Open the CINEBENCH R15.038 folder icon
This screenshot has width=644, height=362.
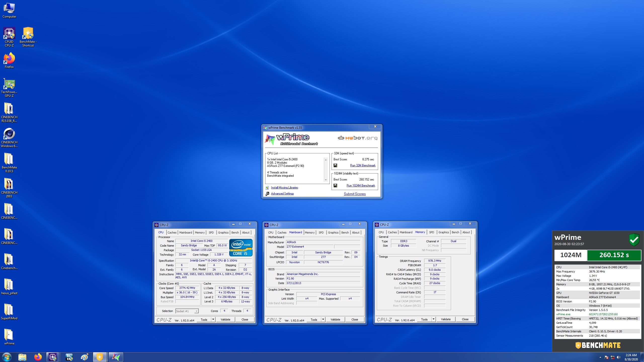(9, 113)
